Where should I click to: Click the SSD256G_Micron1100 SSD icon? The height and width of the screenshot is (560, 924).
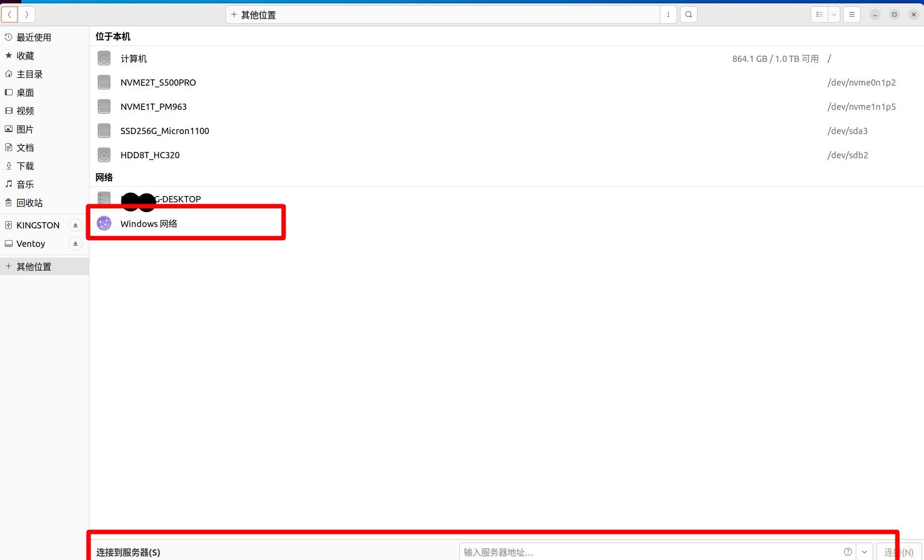coord(104,131)
